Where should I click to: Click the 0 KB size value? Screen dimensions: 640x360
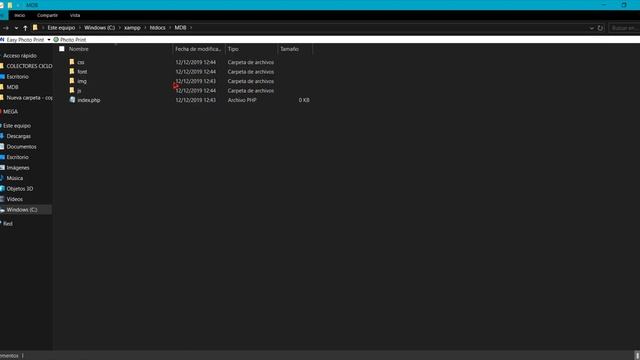pos(304,100)
